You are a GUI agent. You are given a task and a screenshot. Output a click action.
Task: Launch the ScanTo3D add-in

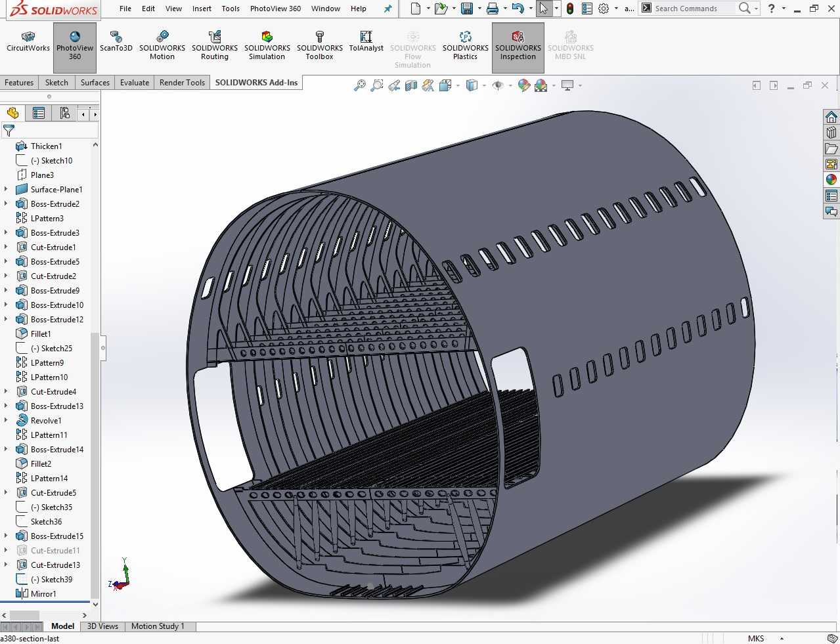click(x=116, y=43)
